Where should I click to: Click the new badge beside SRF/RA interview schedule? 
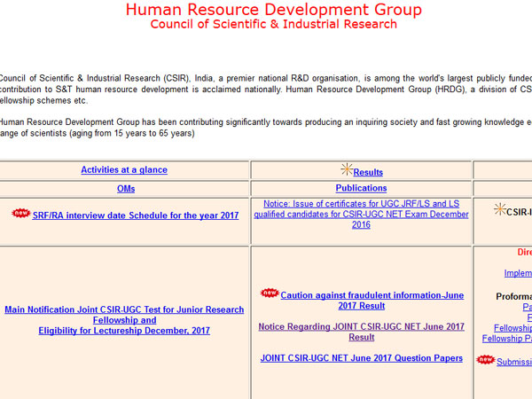(x=20, y=214)
